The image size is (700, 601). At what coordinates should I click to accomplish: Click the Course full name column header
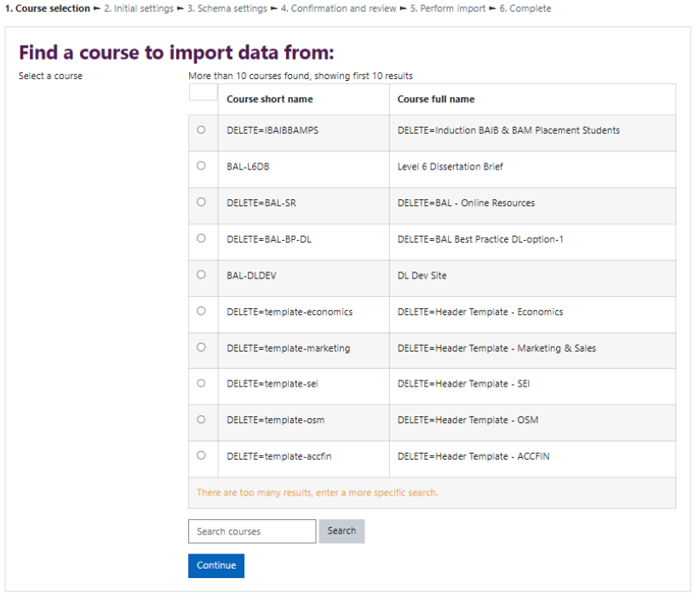[436, 99]
